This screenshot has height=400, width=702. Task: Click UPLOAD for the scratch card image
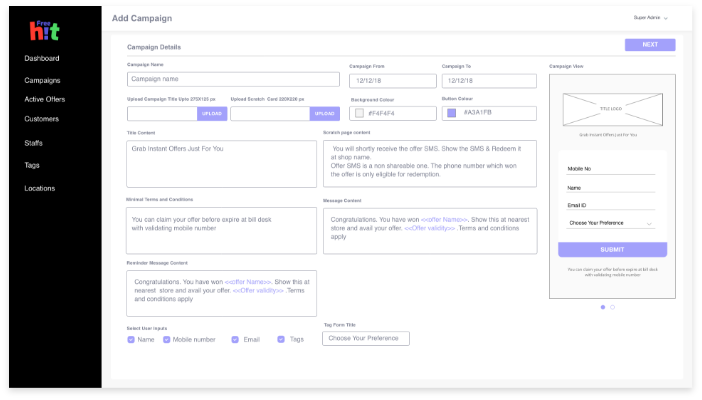(325, 114)
